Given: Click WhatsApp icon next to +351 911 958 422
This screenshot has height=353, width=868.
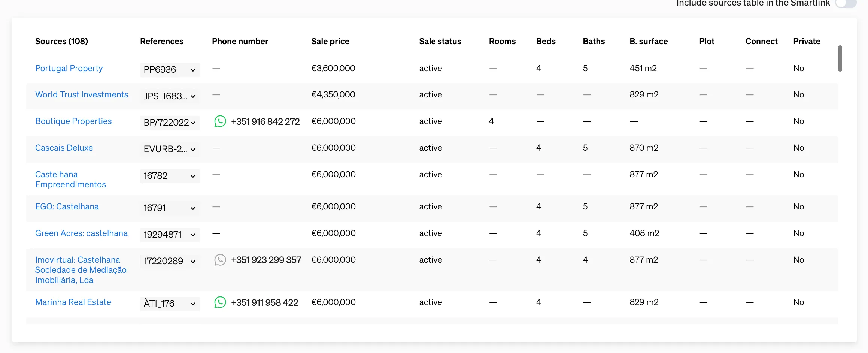Looking at the screenshot, I should pos(220,302).
